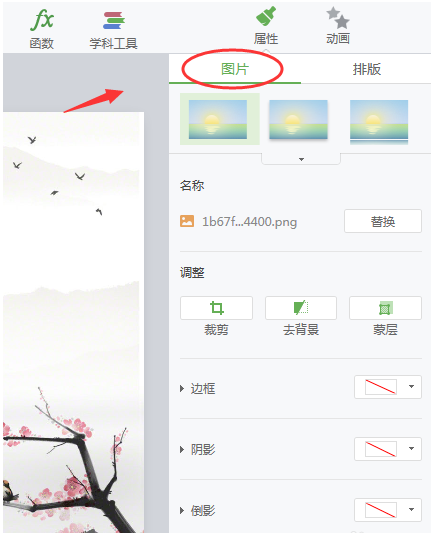Viewport: 435px width, 533px height.
Task: Open the 学科工具 subject tools
Action: click(114, 31)
